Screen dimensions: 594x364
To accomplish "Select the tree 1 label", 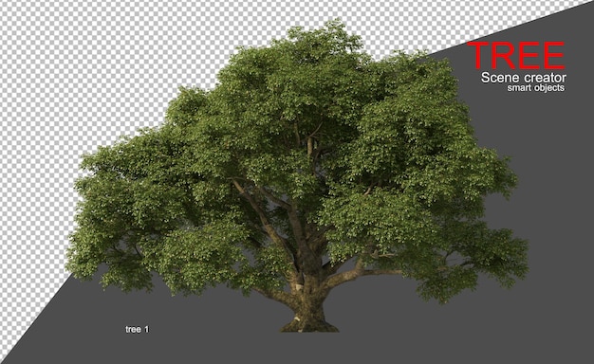I will tap(138, 329).
